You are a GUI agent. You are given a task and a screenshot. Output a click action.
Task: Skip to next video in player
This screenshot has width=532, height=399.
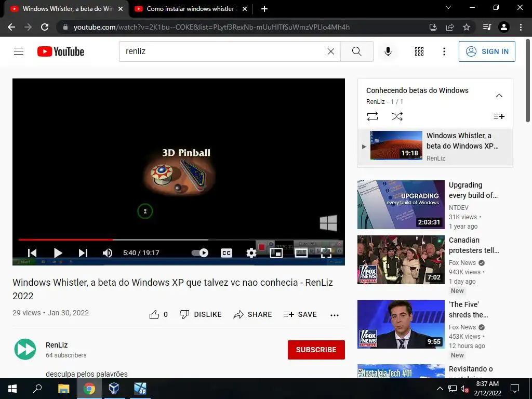[x=83, y=253]
